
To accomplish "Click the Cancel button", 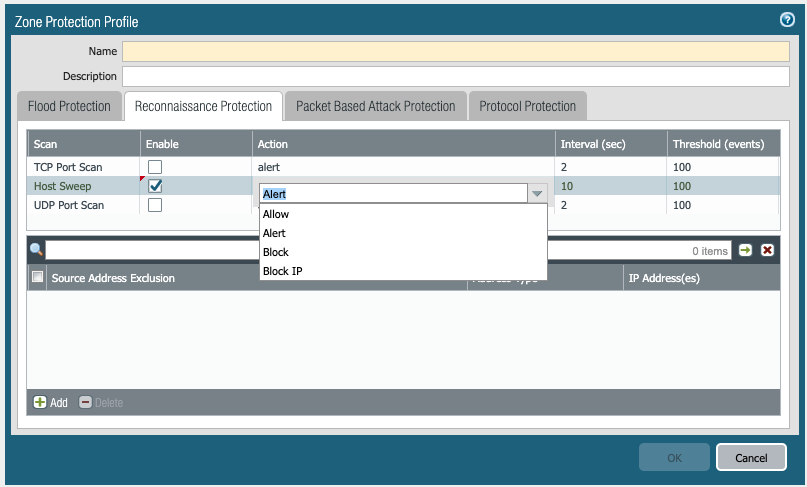I will (751, 458).
